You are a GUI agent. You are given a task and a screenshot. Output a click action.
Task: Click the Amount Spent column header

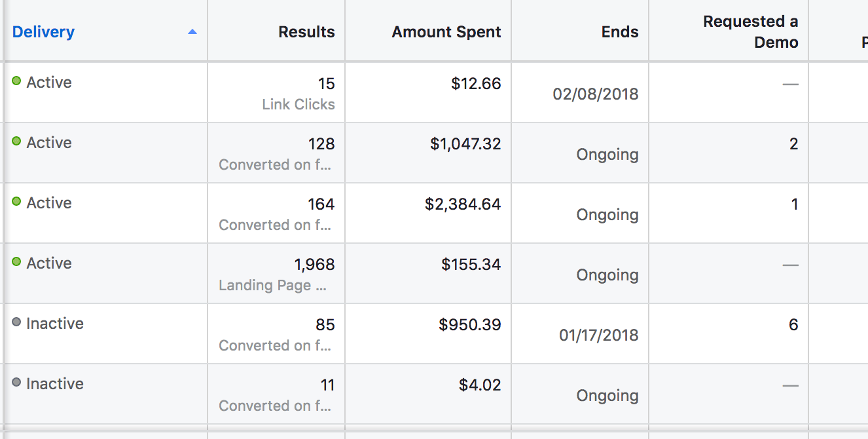pyautogui.click(x=446, y=31)
